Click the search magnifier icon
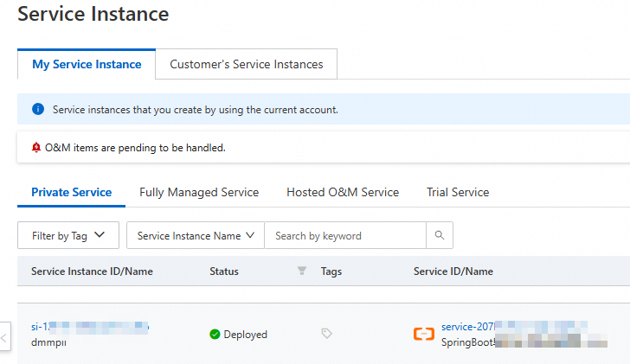The image size is (630, 364). [x=440, y=235]
